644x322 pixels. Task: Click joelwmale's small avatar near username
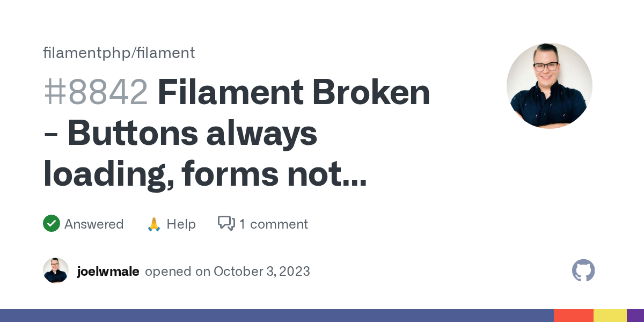pos(56,271)
